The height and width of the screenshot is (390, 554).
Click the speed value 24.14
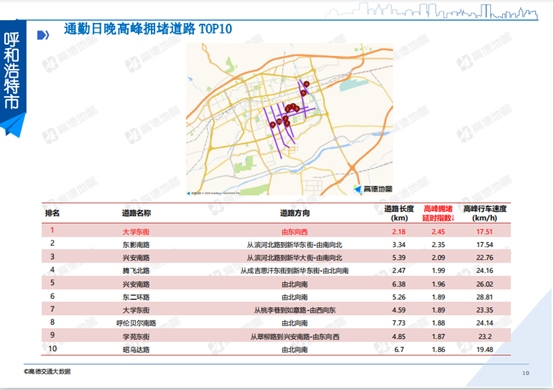pos(484,323)
